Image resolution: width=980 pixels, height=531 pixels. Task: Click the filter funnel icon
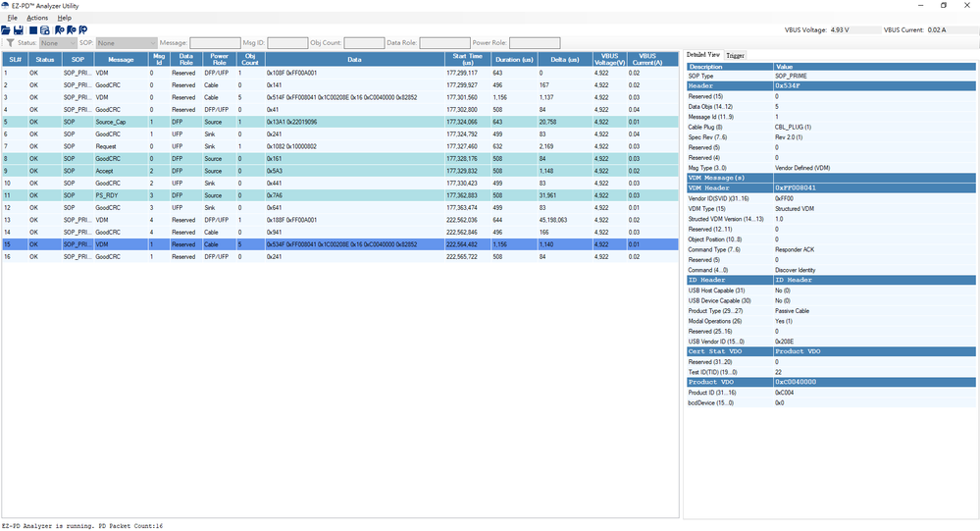(x=10, y=42)
